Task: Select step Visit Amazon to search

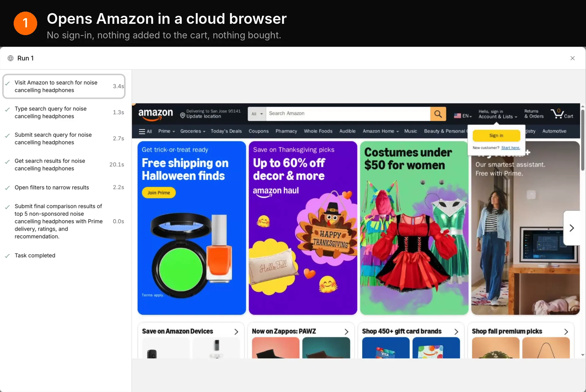Action: click(x=64, y=86)
